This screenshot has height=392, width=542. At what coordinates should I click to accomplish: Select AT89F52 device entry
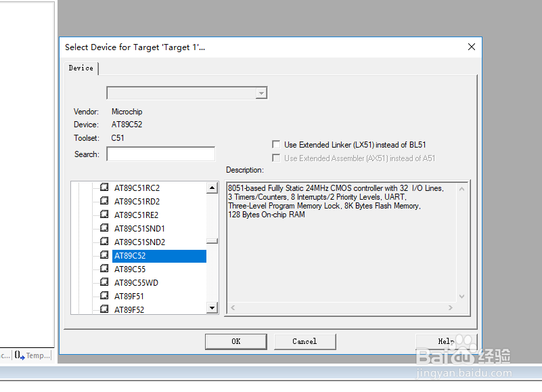click(129, 309)
